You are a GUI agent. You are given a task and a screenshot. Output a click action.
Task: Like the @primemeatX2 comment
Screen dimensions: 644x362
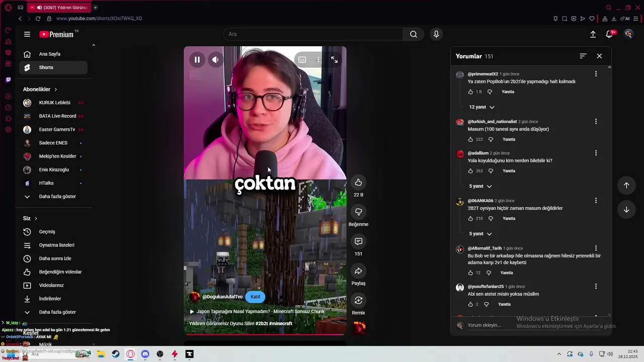tap(470, 92)
